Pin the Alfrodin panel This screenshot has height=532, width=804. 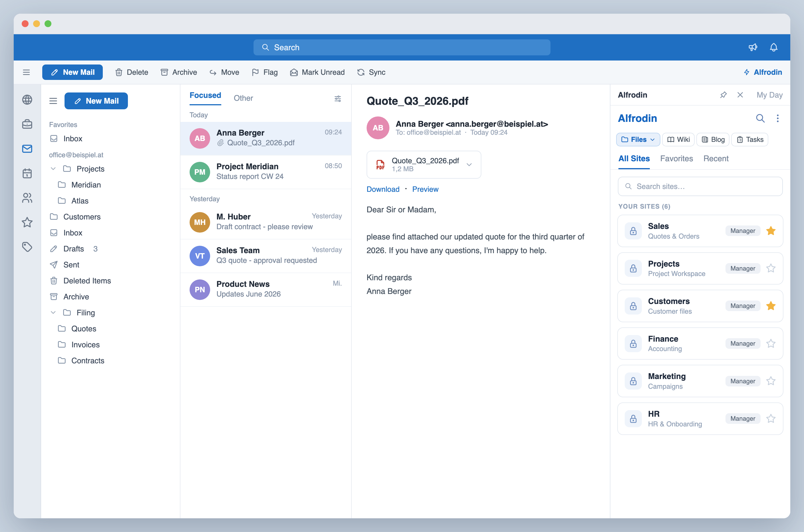[x=723, y=95]
